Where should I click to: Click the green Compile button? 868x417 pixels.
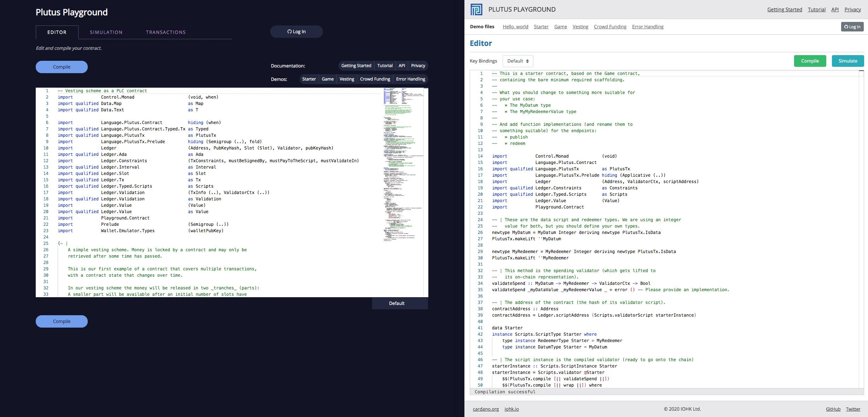click(810, 61)
